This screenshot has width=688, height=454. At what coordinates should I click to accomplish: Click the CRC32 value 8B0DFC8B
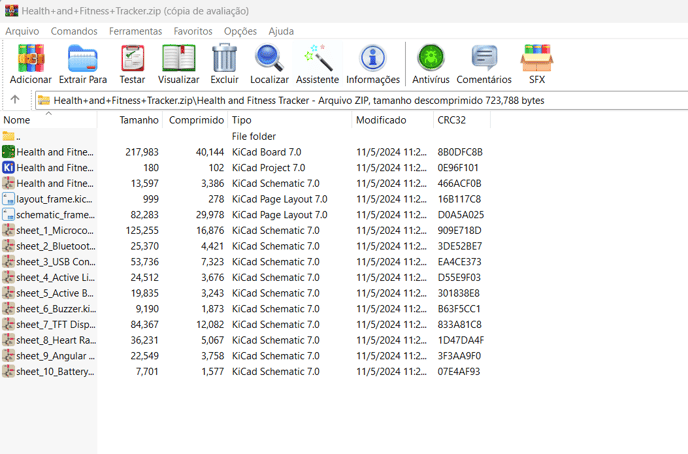[460, 152]
